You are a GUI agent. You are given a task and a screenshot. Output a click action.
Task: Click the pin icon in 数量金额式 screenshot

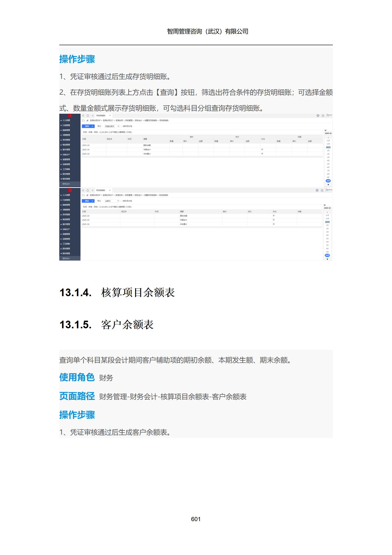[87, 120]
